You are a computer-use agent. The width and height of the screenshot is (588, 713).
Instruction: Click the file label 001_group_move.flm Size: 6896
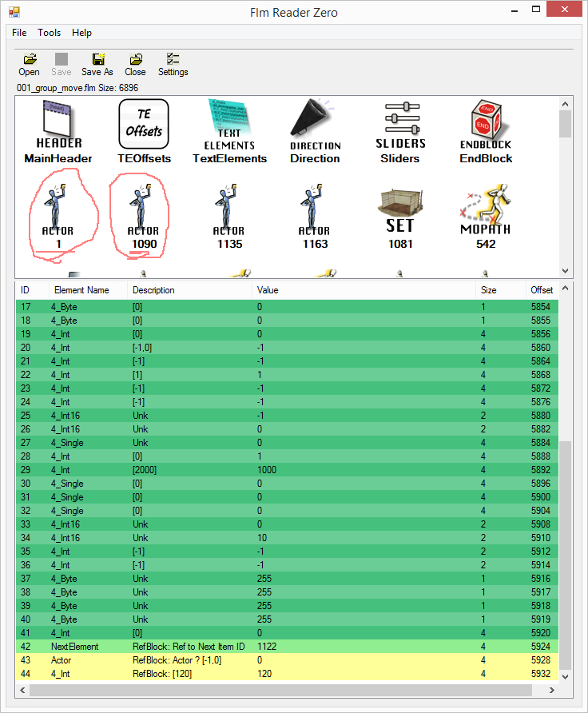(77, 88)
